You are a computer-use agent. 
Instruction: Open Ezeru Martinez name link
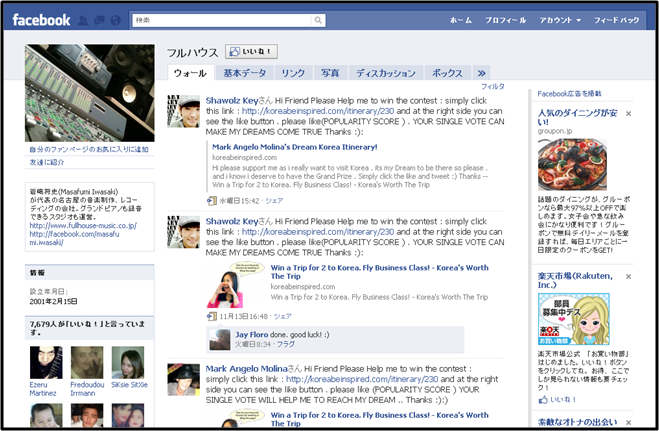[x=43, y=389]
